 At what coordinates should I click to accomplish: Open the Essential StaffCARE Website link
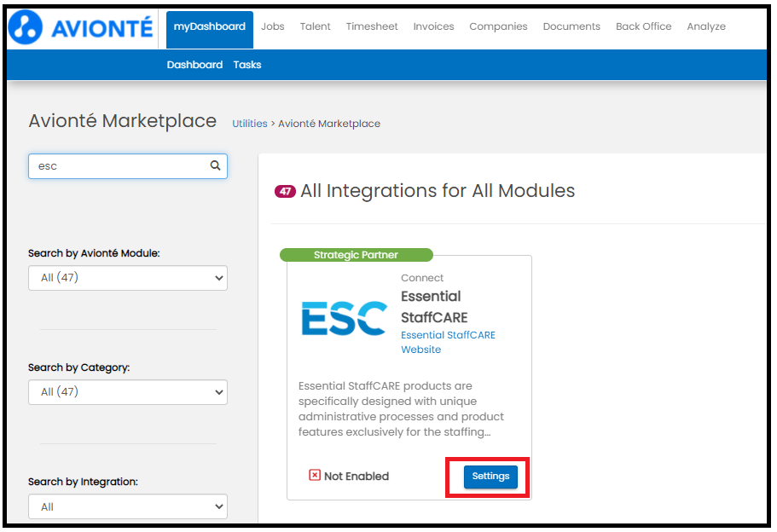point(448,342)
